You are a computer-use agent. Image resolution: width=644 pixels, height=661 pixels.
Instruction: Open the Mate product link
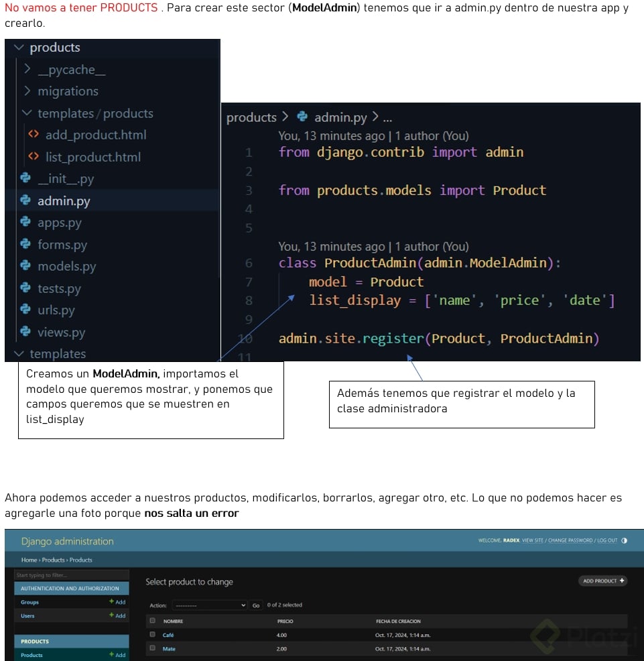[169, 649]
